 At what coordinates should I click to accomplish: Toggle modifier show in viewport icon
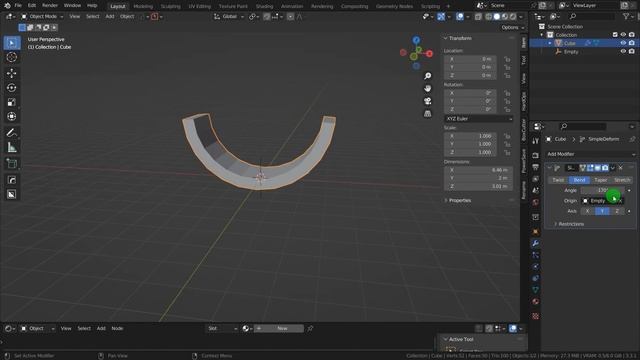click(x=598, y=168)
